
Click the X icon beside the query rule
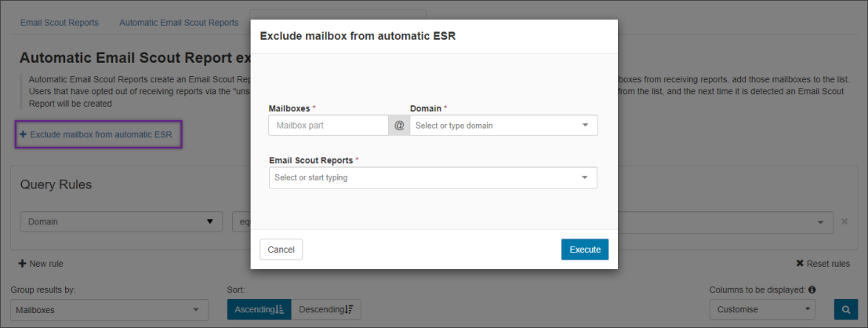tap(844, 222)
